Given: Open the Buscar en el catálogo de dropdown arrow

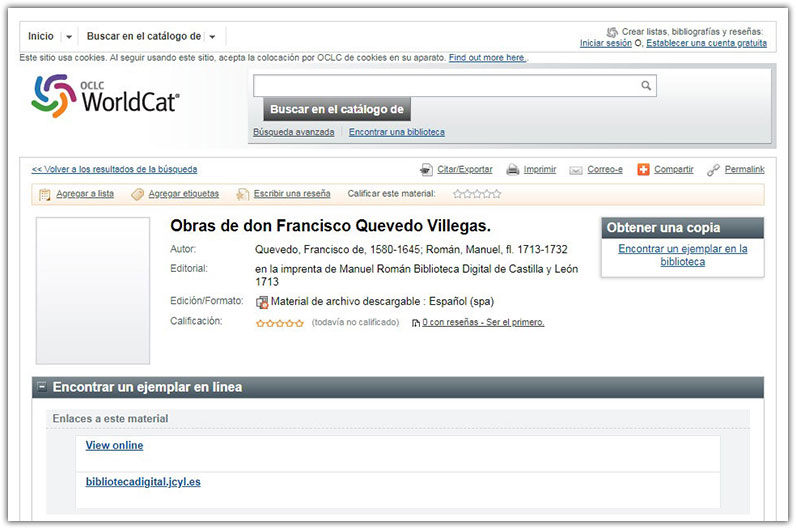Looking at the screenshot, I should pyautogui.click(x=212, y=37).
